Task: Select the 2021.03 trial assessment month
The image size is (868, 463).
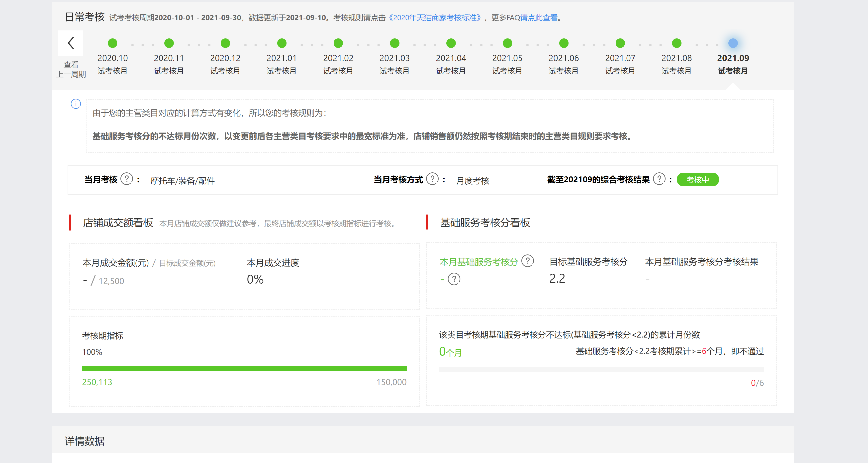Action: tap(394, 57)
